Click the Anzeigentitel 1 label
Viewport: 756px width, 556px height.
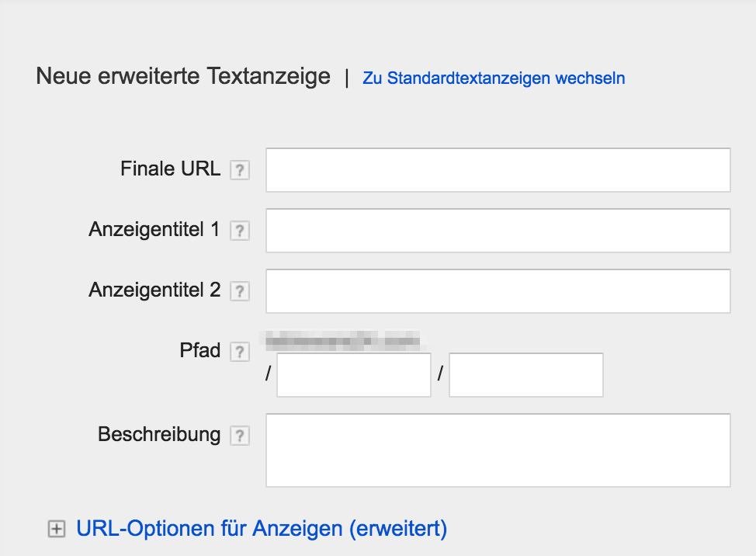(154, 229)
